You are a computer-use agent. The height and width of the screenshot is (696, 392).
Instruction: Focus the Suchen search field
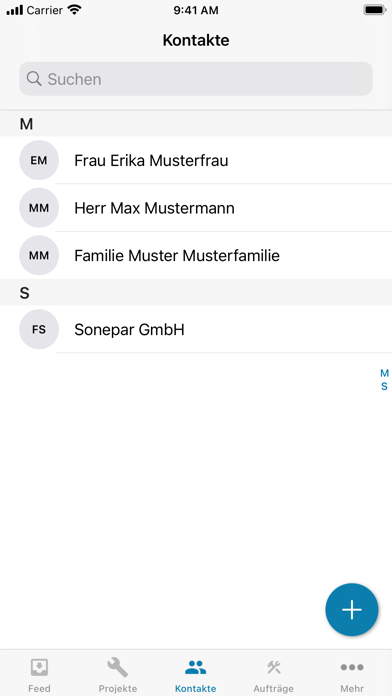pos(196,79)
